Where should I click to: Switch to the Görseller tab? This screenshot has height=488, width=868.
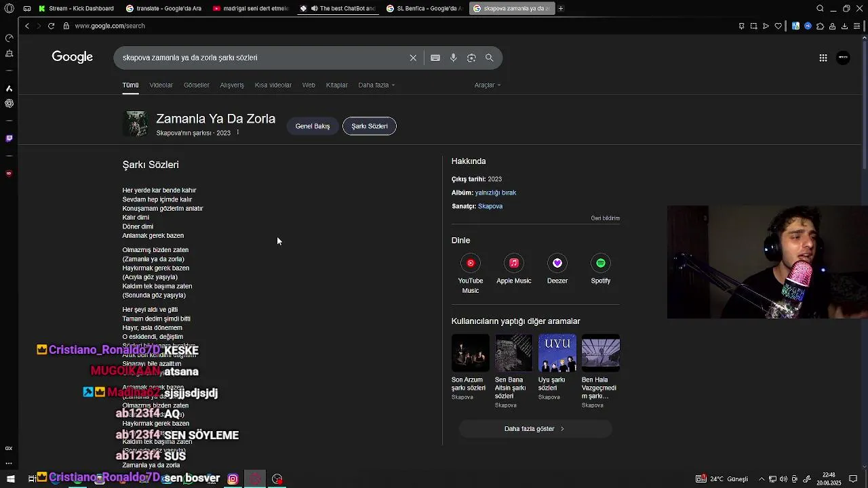click(x=197, y=85)
